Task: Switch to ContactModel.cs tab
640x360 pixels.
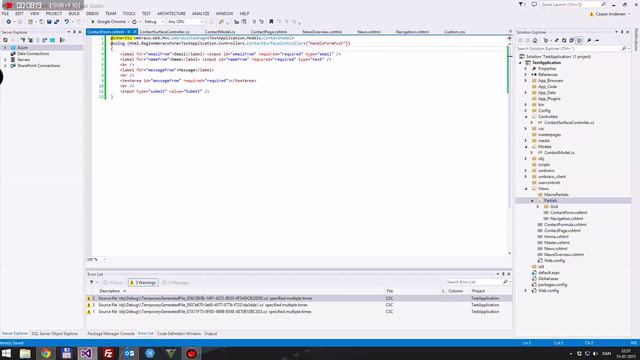Action: (x=220, y=32)
